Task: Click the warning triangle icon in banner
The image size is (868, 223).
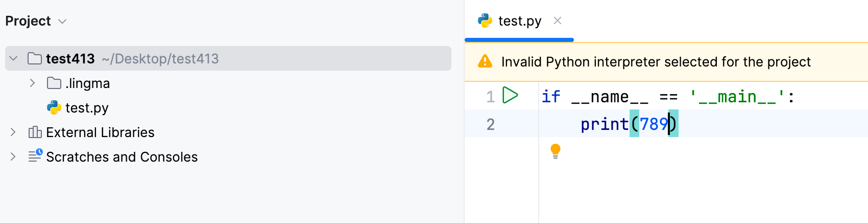Action: 485,62
